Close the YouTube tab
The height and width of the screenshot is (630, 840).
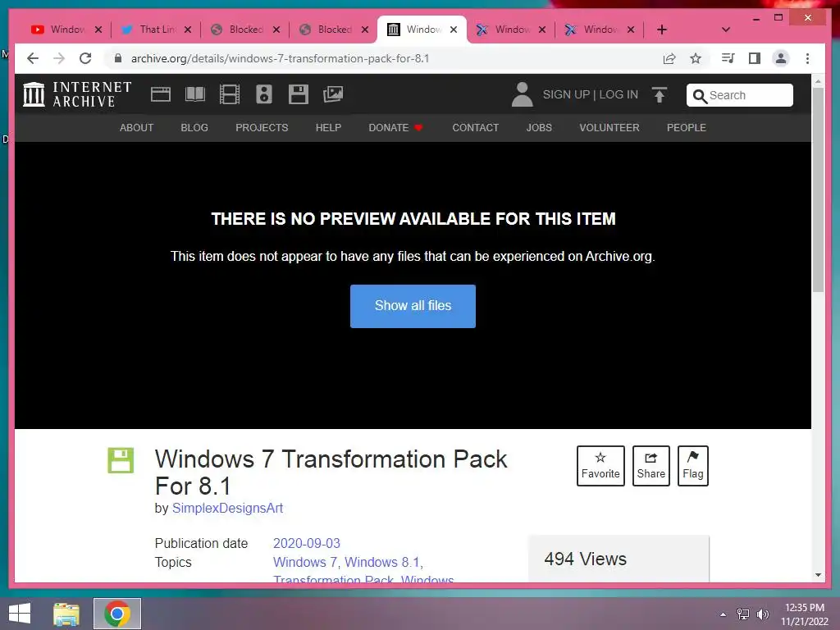point(98,30)
